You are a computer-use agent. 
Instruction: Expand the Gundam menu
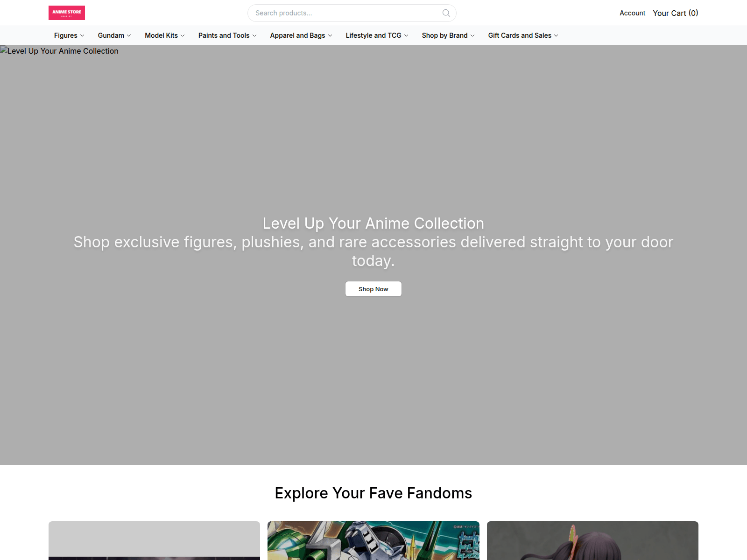coord(114,35)
